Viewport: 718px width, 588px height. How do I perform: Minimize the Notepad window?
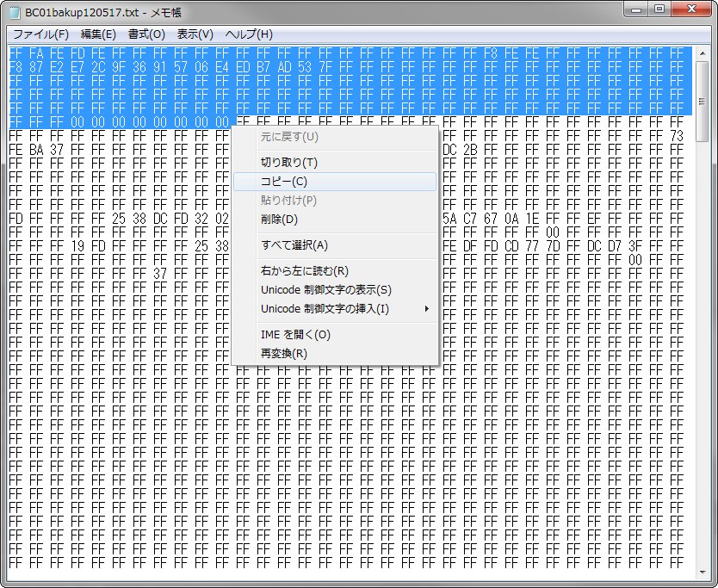coord(638,10)
